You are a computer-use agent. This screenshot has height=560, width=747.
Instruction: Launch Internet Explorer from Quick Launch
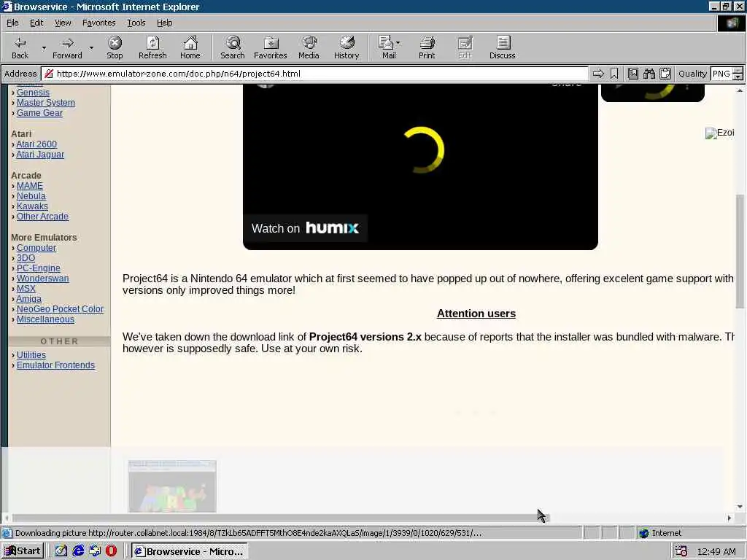click(x=78, y=551)
